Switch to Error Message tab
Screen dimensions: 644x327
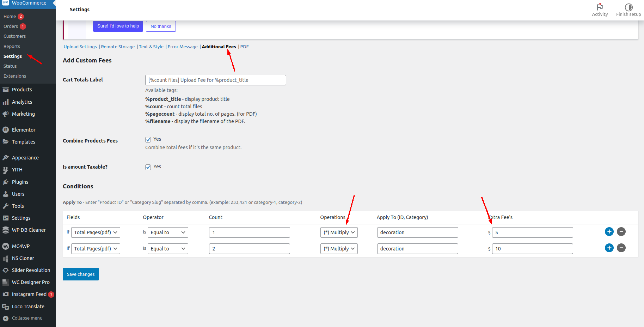click(183, 47)
